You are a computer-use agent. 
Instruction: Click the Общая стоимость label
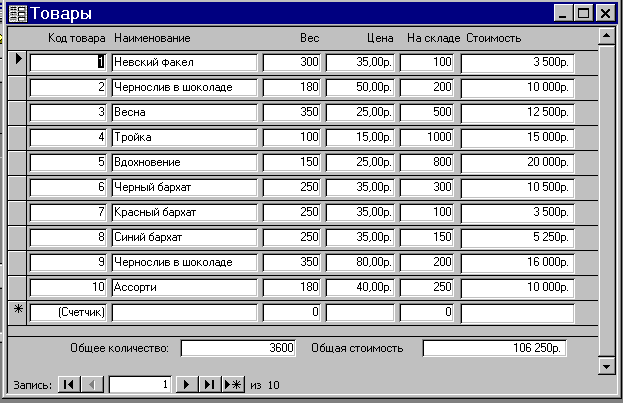click(x=357, y=348)
